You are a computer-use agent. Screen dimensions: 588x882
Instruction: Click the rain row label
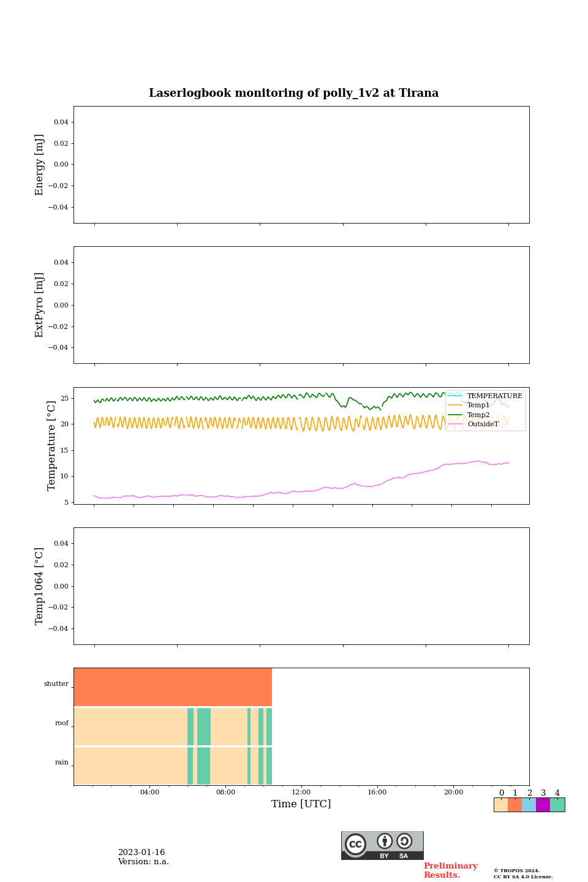point(62,763)
